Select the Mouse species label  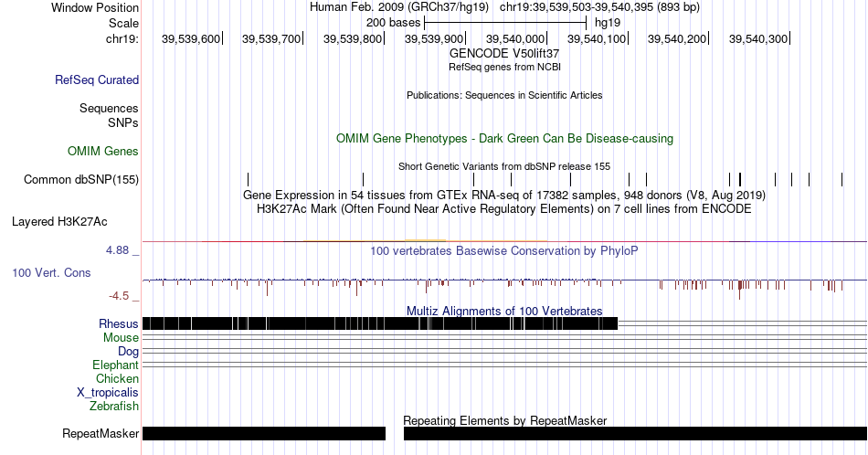click(x=121, y=338)
